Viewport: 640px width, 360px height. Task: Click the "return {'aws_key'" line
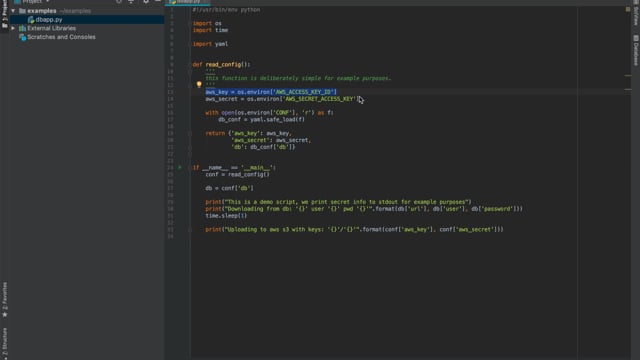(x=249, y=133)
